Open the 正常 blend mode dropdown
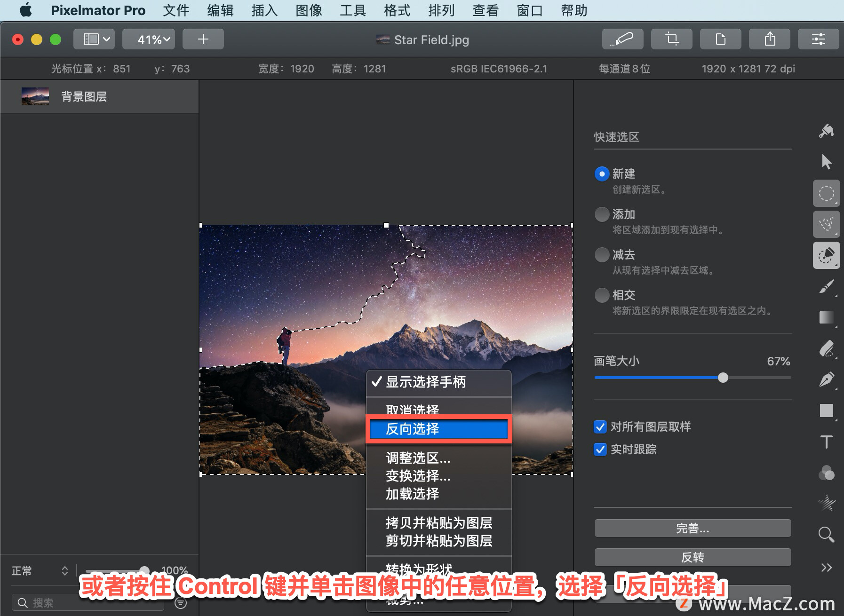This screenshot has height=616, width=844. pos(40,571)
